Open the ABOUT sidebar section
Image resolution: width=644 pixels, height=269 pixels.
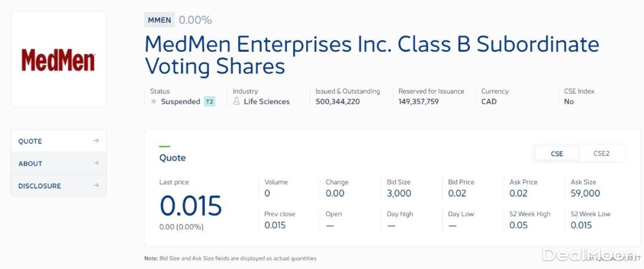30,163
